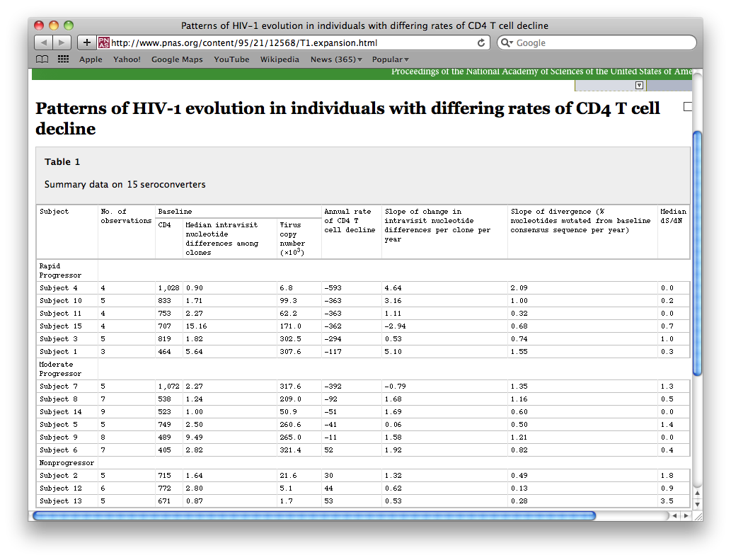Open the Wikipedia bookmark
731x560 pixels.
pyautogui.click(x=280, y=59)
